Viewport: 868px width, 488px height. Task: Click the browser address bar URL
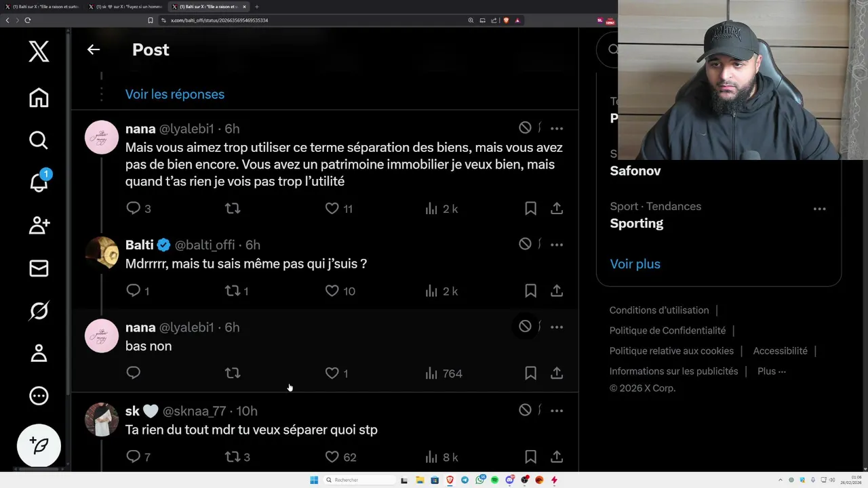coord(219,20)
